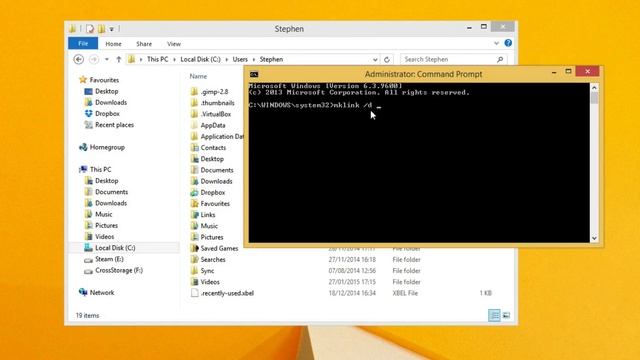Select the Videos folder in file list
Viewport: 640px width, 360px height.
tap(210, 282)
